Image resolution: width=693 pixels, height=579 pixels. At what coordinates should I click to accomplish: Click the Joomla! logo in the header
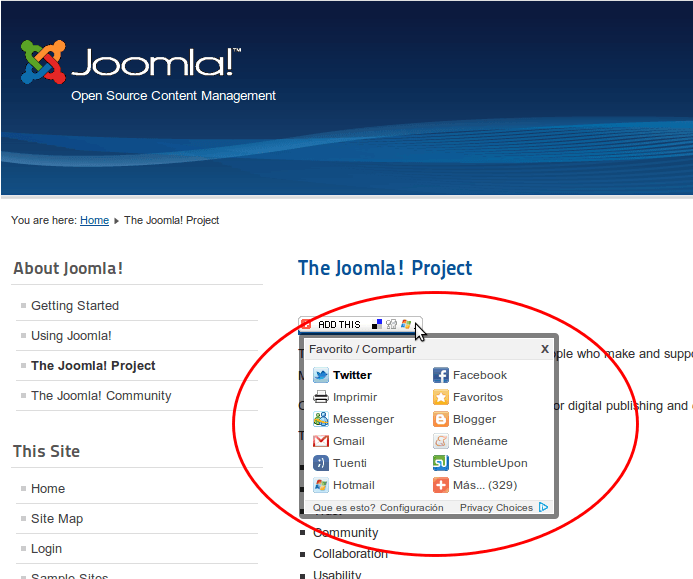pyautogui.click(x=131, y=62)
